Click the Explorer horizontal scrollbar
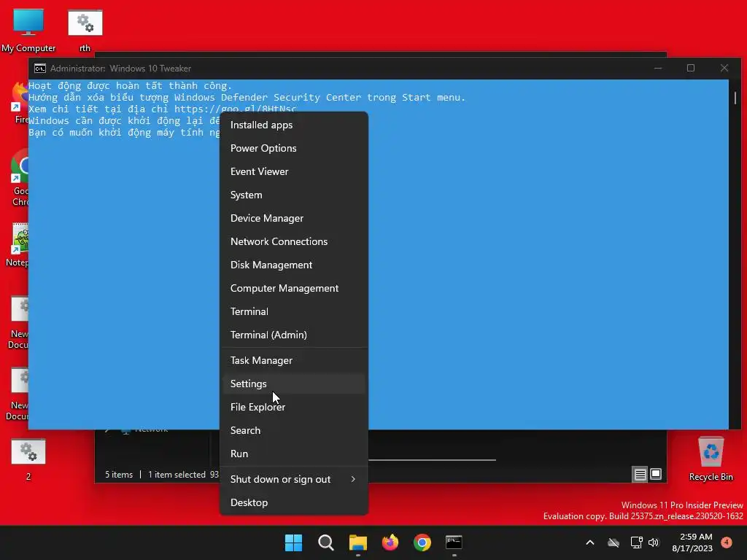This screenshot has width=747, height=560. 432,460
